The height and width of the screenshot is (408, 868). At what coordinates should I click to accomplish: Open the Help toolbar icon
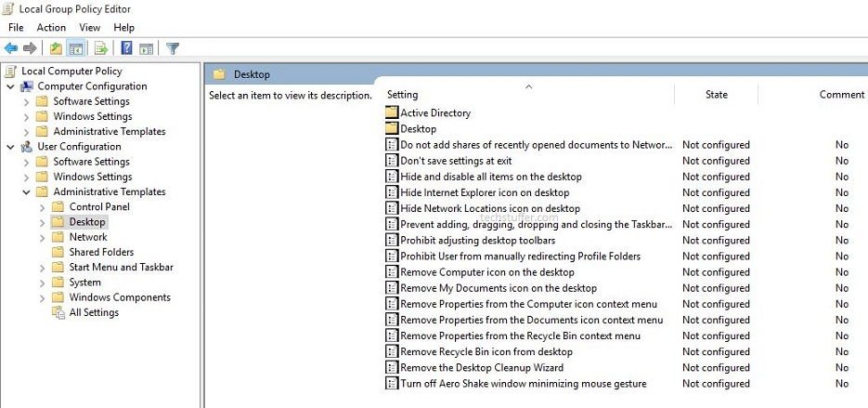(x=127, y=48)
